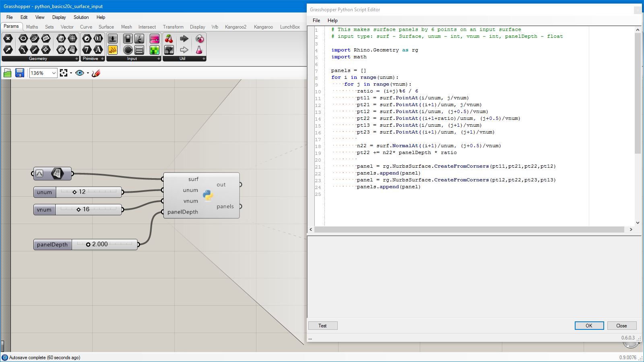Switch to the Maths component tab
Viewport: 644px width, 362px height.
pos(32,27)
